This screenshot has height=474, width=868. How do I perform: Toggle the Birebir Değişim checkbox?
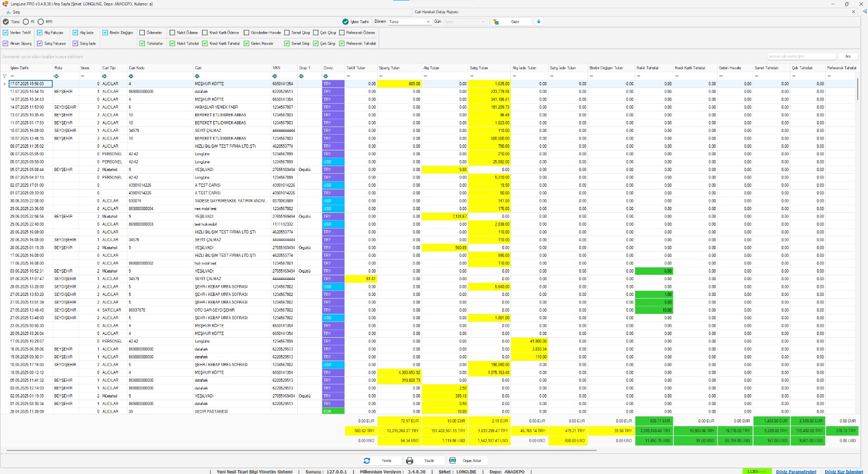[105, 33]
